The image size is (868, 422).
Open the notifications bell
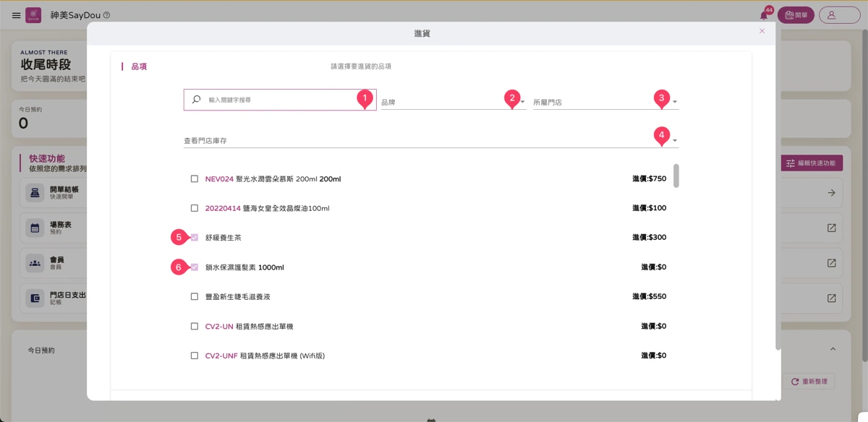pos(764,15)
